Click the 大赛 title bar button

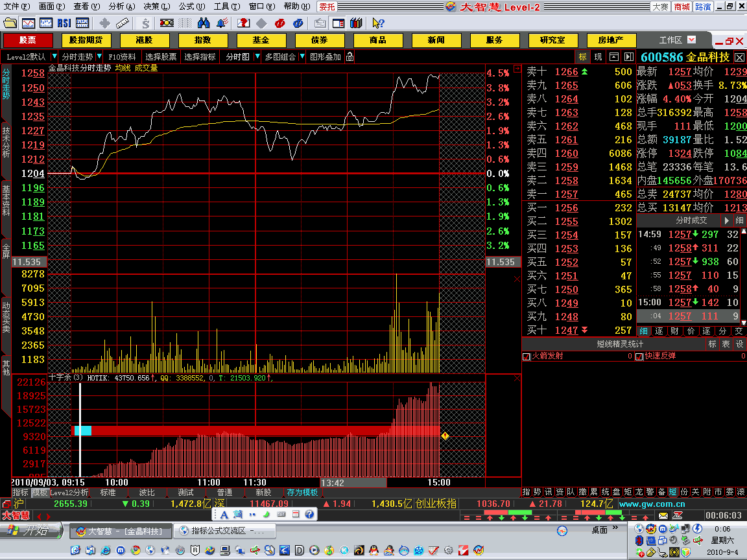pos(661,6)
